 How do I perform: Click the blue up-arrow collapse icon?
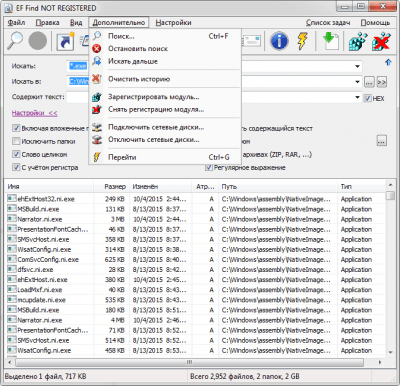point(388,62)
